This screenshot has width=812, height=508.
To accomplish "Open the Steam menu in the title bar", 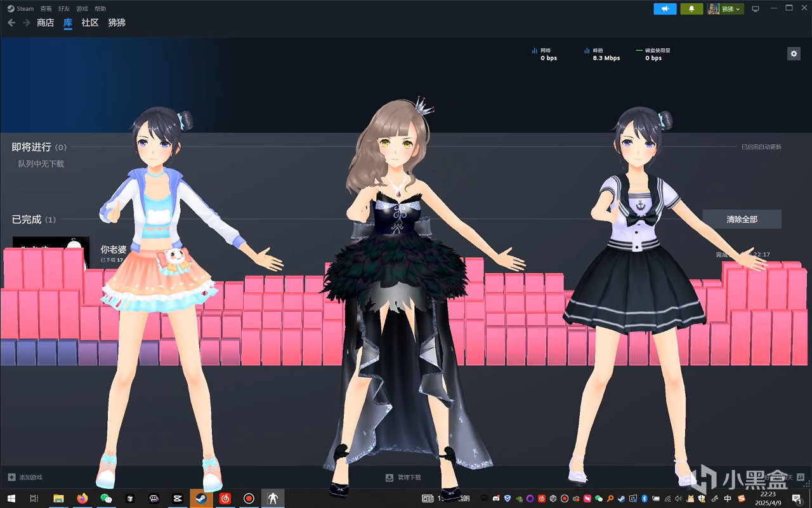I will pos(21,9).
